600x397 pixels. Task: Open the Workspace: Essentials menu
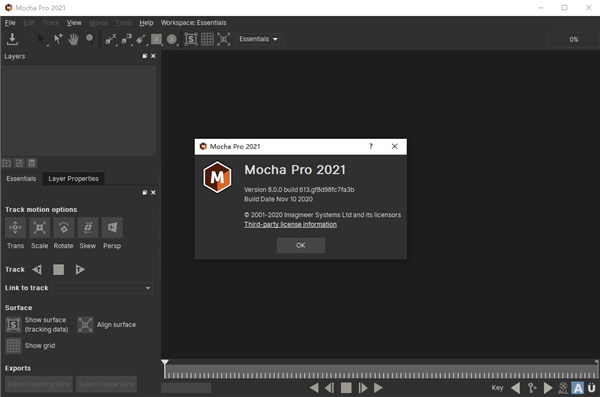193,23
